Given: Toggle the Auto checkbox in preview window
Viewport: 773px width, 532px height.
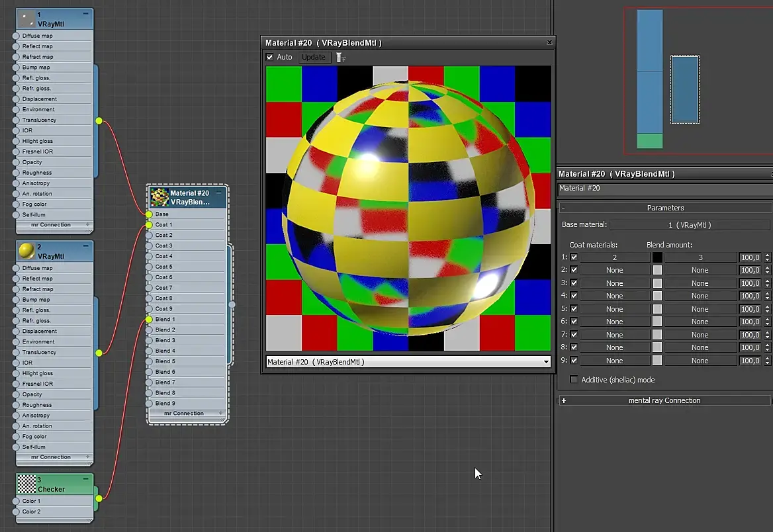Looking at the screenshot, I should 270,57.
